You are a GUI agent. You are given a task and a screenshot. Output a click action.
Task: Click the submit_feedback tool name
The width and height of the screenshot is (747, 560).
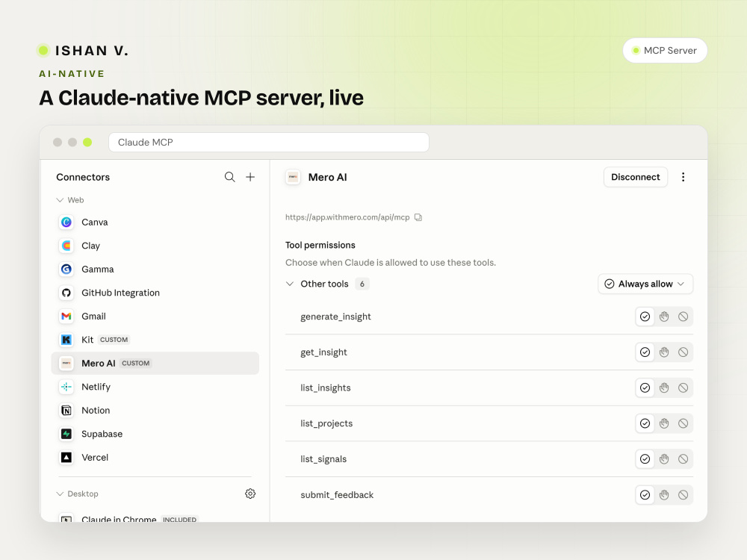(x=337, y=495)
